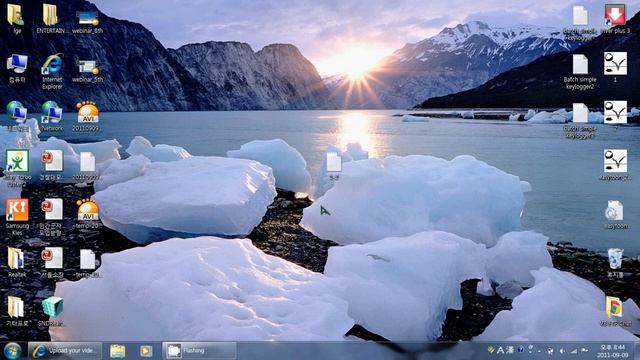Screen dimensions: 640x360
Task: Launch Internet Explorer desktop shortcut
Action: (52, 64)
